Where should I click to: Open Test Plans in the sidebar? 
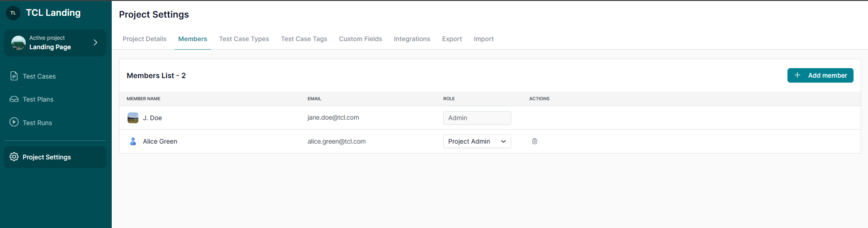[x=55, y=99]
